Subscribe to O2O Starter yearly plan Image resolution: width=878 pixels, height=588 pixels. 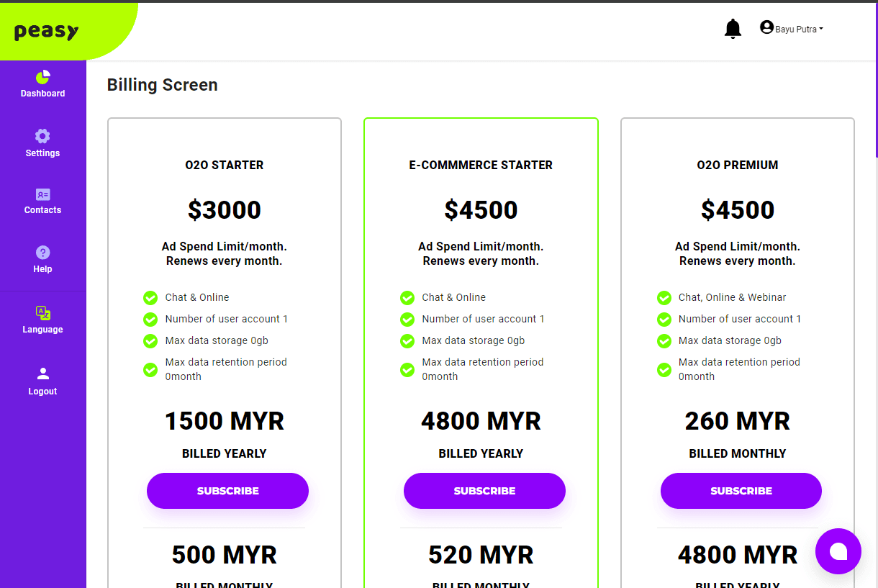tap(227, 491)
